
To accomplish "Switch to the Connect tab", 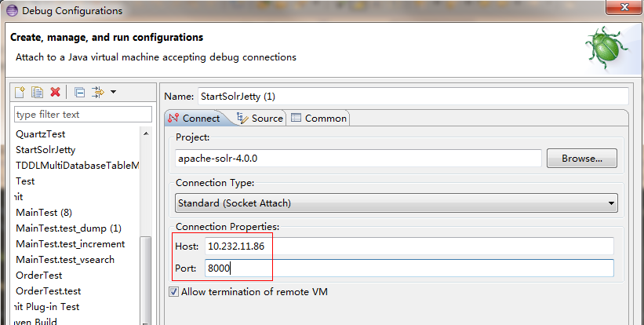I will coord(196,119).
